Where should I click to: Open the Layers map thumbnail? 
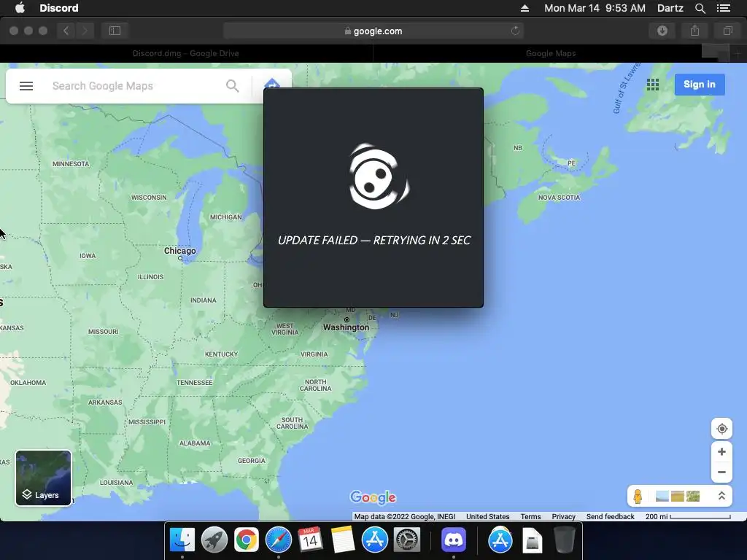pyautogui.click(x=43, y=478)
